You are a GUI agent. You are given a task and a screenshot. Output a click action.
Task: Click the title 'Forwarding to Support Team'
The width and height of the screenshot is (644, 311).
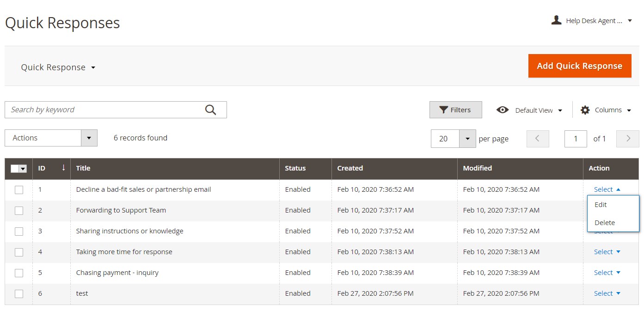click(x=121, y=210)
